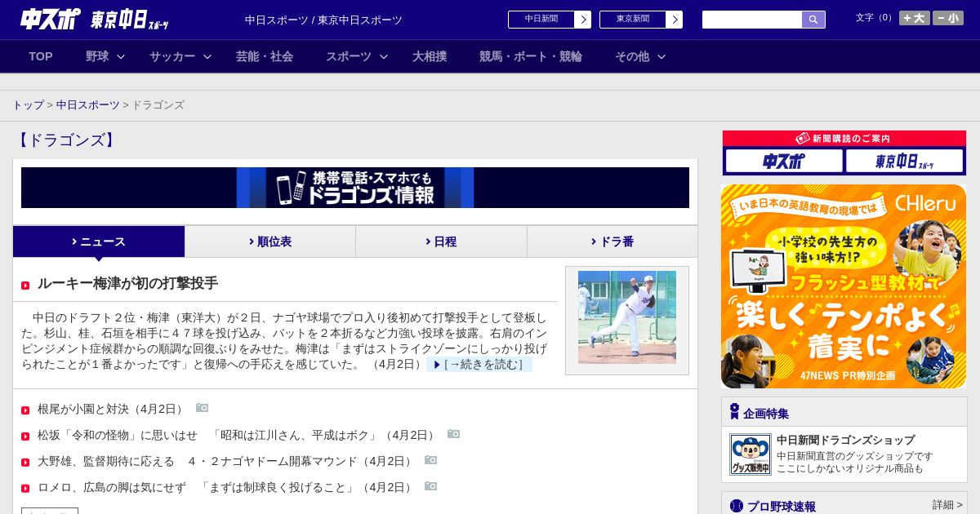Expand the サッカー navigation dropdown
The width and height of the screenshot is (980, 514).
[x=180, y=56]
